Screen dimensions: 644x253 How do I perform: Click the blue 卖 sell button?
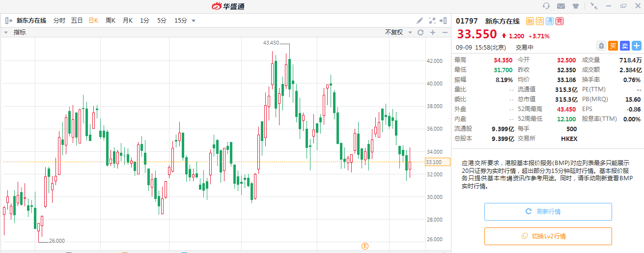(625, 46)
